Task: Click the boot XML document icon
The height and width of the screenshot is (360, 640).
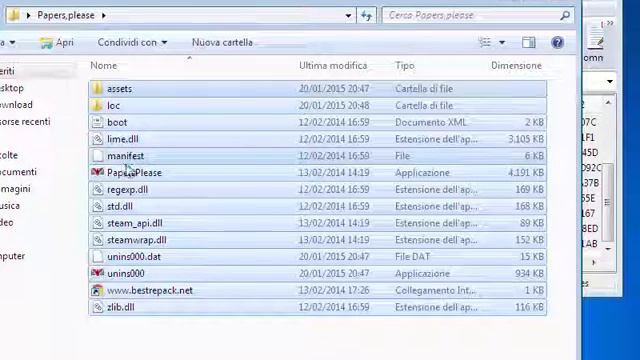Action: point(97,122)
